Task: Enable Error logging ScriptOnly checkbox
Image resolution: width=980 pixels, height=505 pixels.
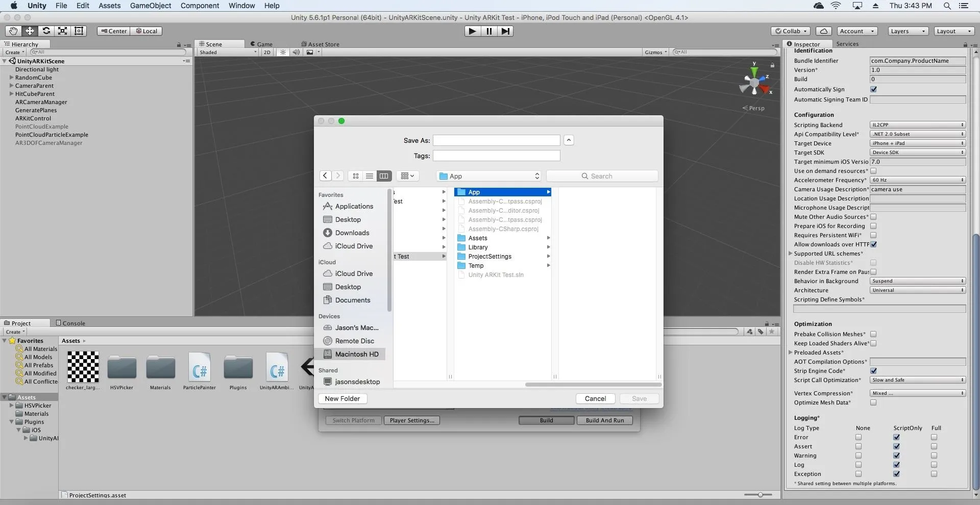Action: point(896,437)
